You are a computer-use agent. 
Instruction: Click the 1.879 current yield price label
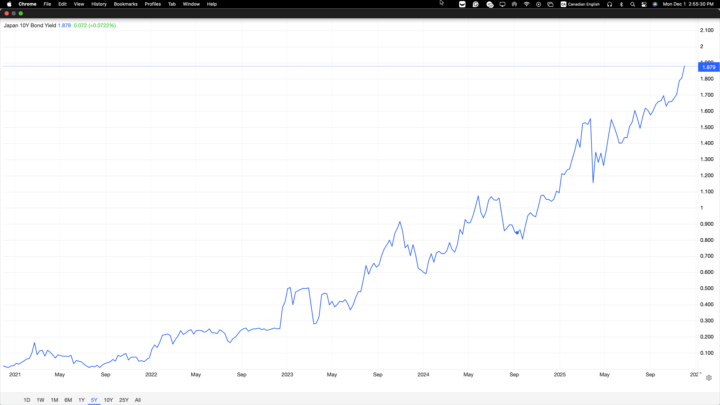pyautogui.click(x=709, y=67)
